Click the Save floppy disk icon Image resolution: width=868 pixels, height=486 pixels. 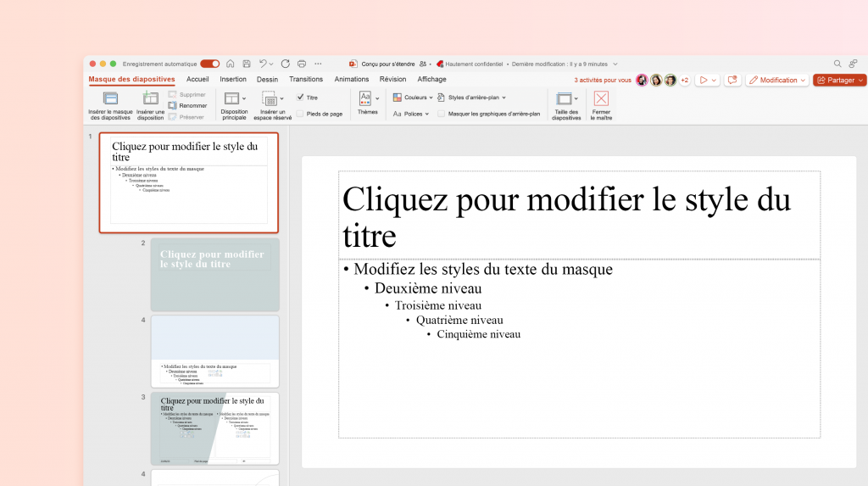pyautogui.click(x=247, y=64)
